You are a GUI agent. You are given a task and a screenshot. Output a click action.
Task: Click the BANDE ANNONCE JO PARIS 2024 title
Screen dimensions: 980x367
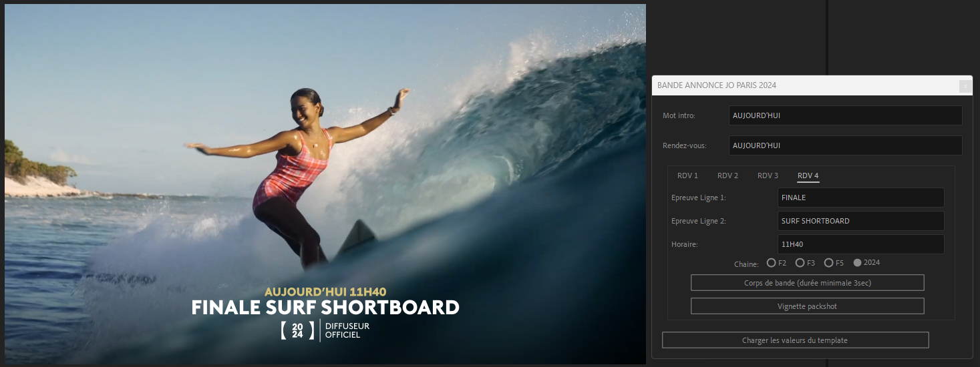click(717, 85)
